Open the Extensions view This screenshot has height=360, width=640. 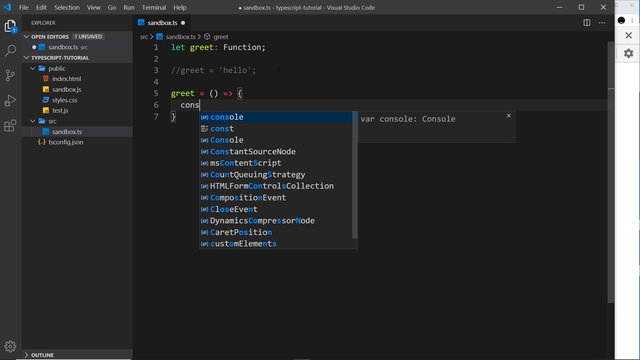10,125
